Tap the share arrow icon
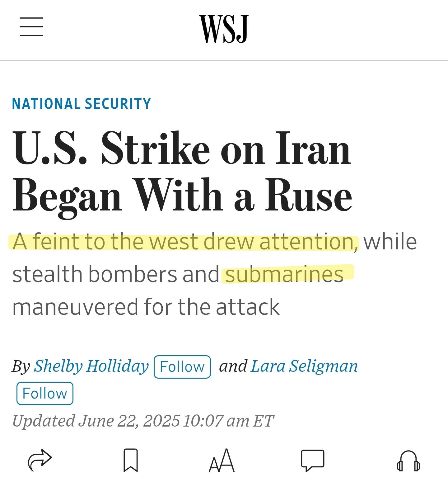The height and width of the screenshot is (496, 448). [40, 460]
